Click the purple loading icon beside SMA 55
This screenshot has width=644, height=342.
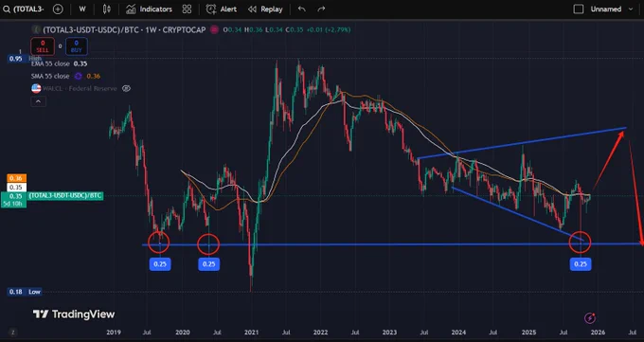click(x=79, y=76)
